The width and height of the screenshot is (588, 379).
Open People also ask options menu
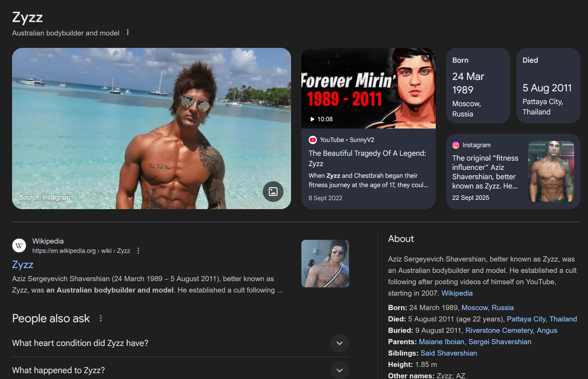tap(101, 318)
